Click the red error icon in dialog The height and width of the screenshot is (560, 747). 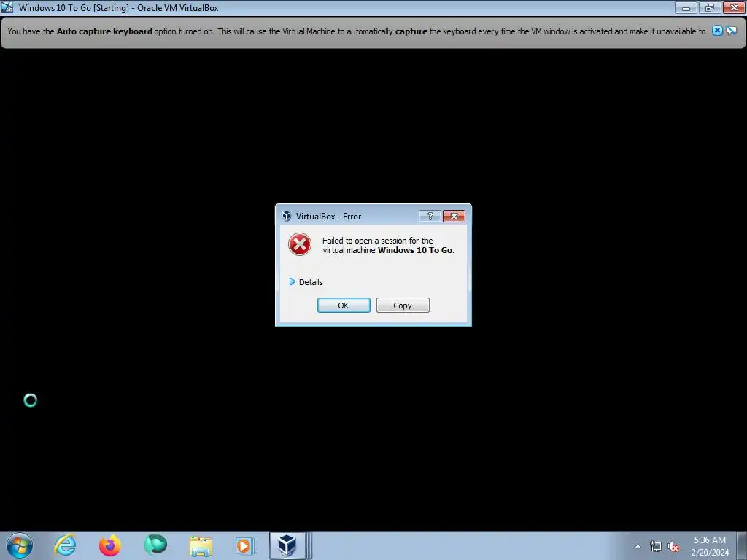300,244
